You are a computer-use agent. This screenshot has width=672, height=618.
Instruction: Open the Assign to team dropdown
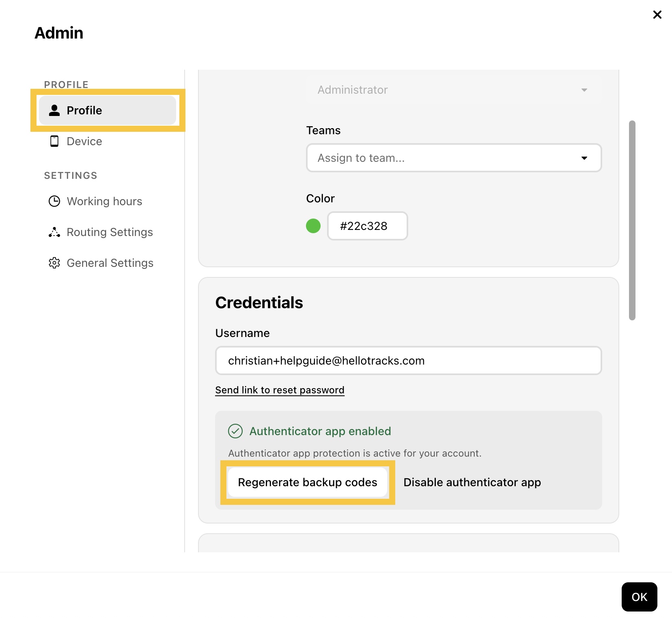[454, 158]
